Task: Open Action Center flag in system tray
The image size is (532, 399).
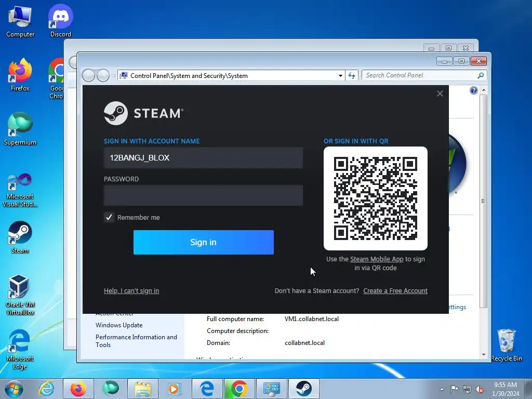Action: tap(454, 389)
